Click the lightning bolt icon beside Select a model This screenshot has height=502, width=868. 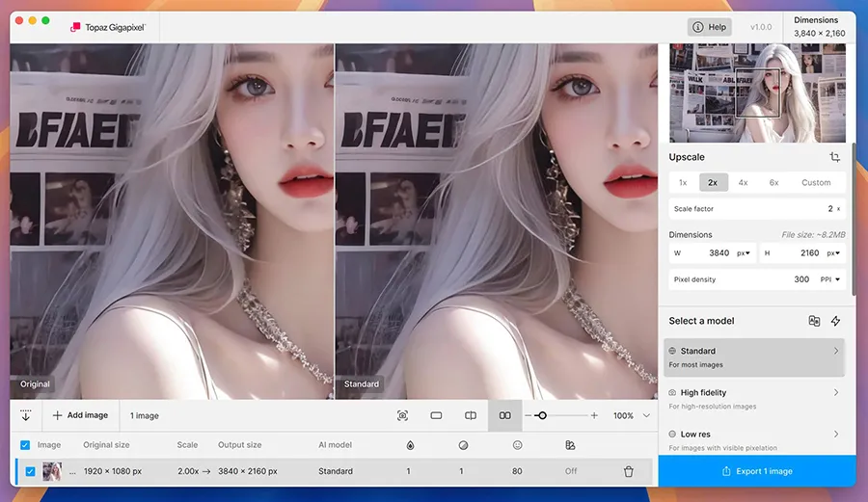coord(835,321)
